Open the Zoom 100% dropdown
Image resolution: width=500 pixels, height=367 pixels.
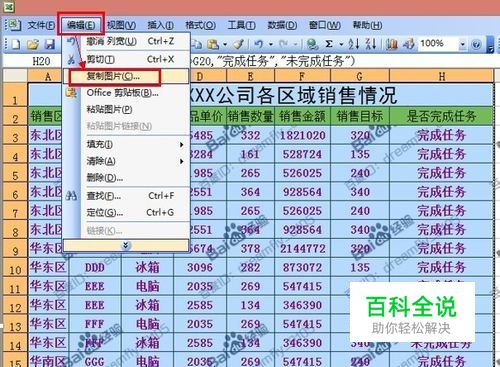click(x=462, y=44)
